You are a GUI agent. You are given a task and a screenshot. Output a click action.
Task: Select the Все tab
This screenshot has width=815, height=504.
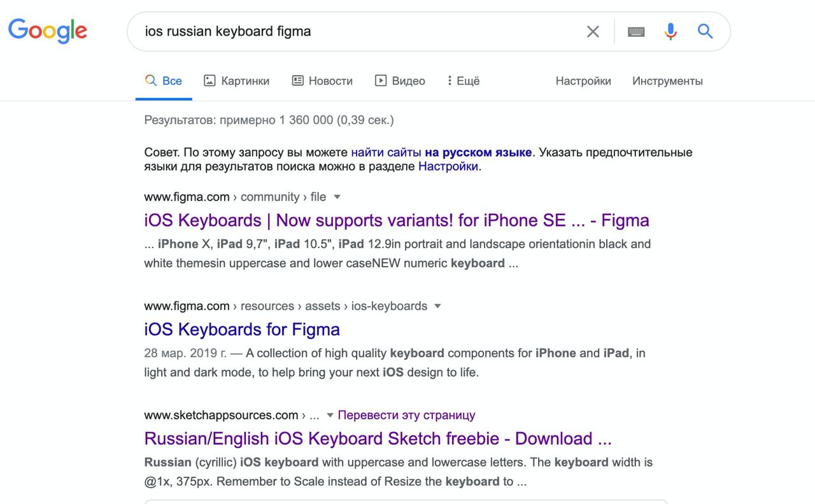164,81
